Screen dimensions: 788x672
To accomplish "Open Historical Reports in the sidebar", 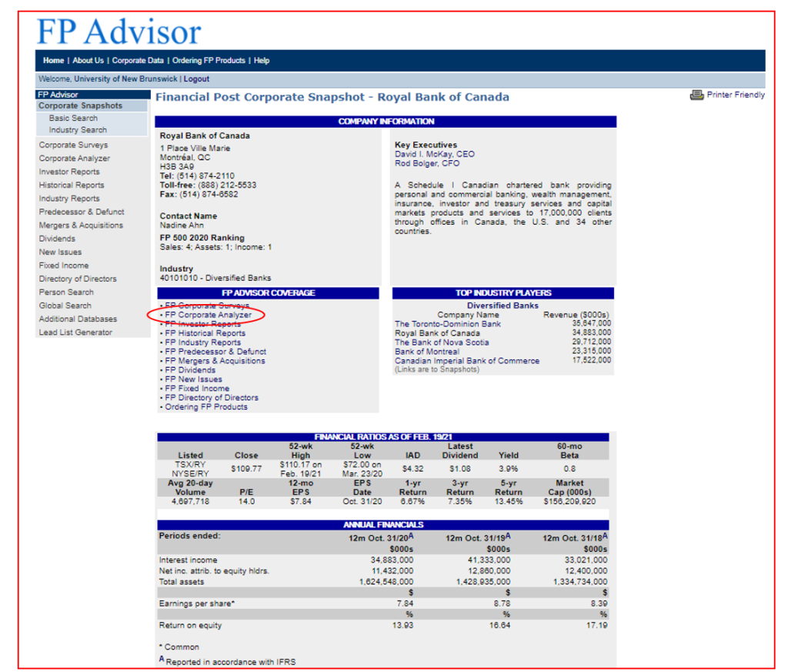I will click(72, 185).
